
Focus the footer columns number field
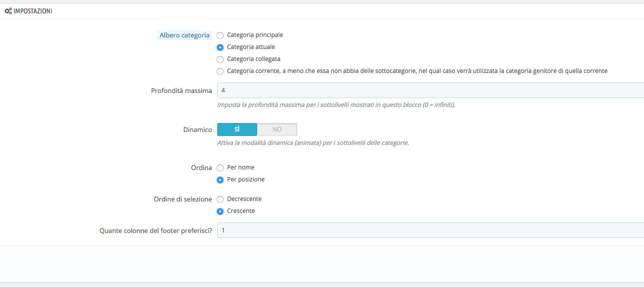coord(430,230)
